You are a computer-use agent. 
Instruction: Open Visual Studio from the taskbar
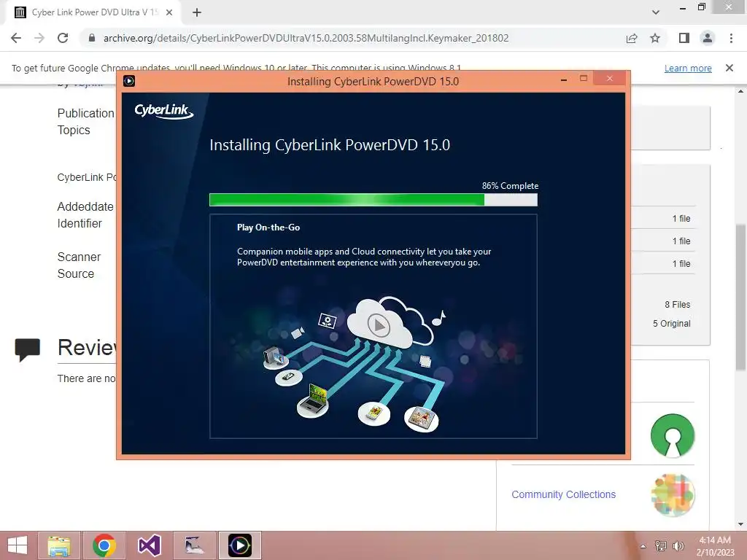click(149, 545)
